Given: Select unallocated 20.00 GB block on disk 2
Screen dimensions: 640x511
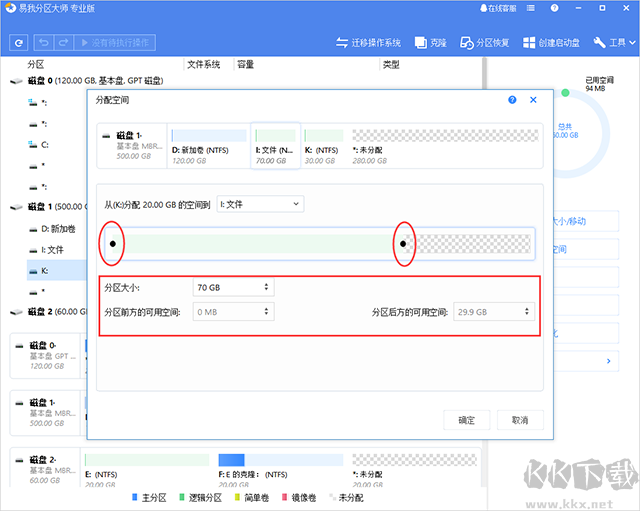Looking at the screenshot, I should coord(414,469).
